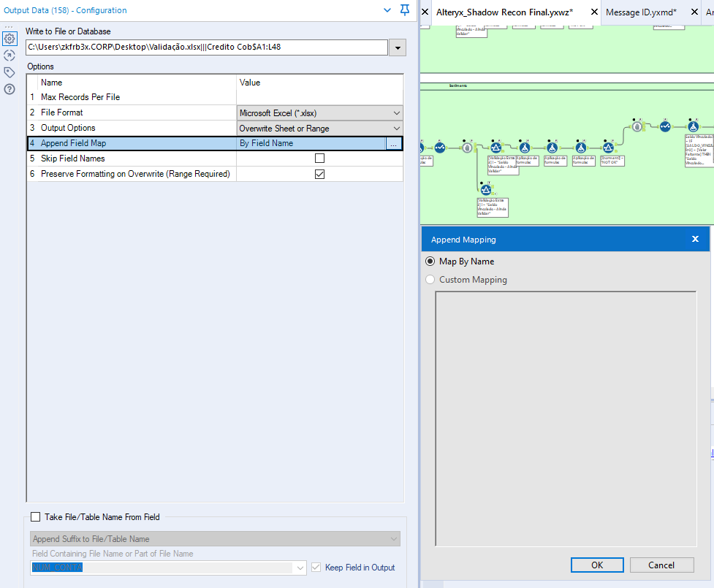
Task: Open the Help question mark icon
Action: 10,89
